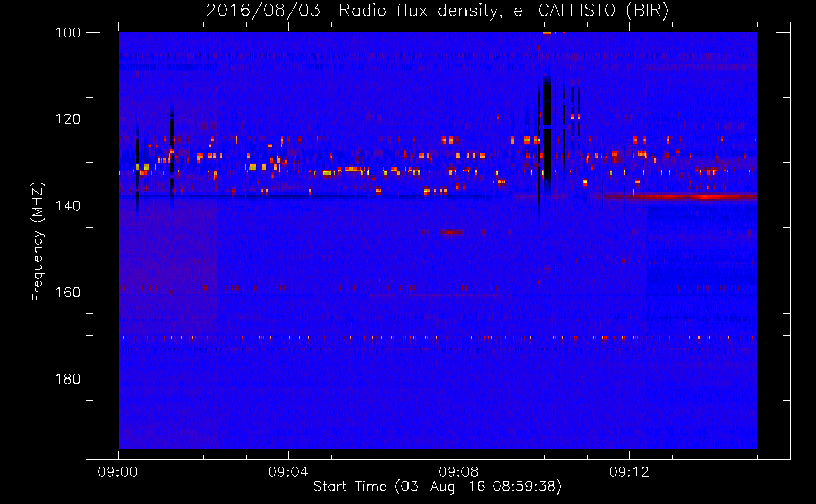Click the "100" frequency tick label

click(68, 33)
